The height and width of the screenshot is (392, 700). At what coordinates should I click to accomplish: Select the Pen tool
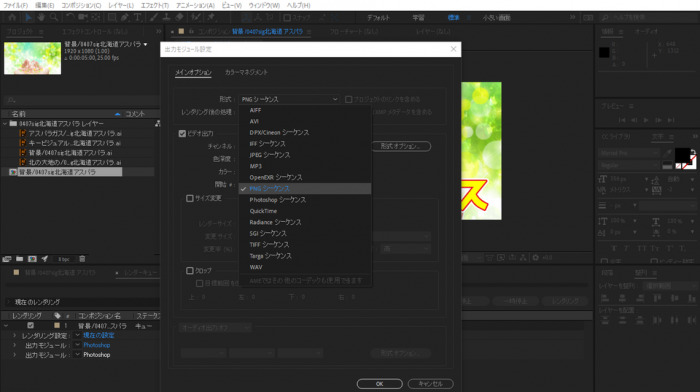point(125,17)
